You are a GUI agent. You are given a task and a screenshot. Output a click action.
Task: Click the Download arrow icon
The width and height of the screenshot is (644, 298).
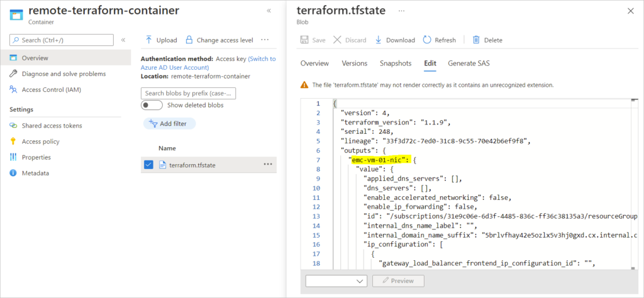(x=378, y=40)
